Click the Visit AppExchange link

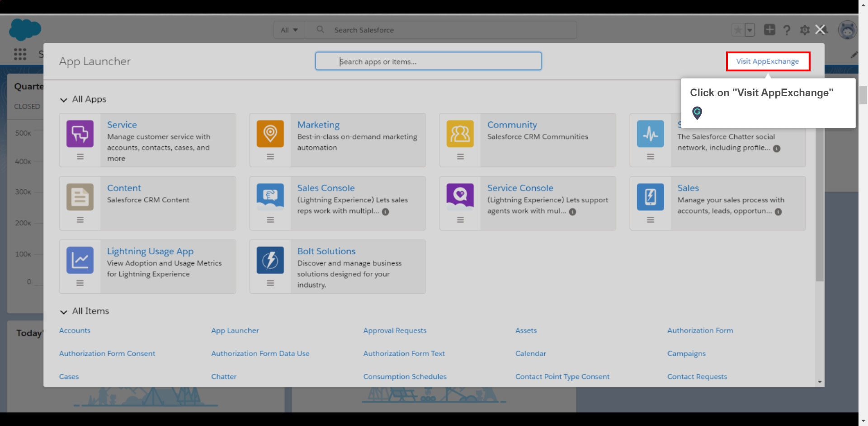tap(768, 61)
